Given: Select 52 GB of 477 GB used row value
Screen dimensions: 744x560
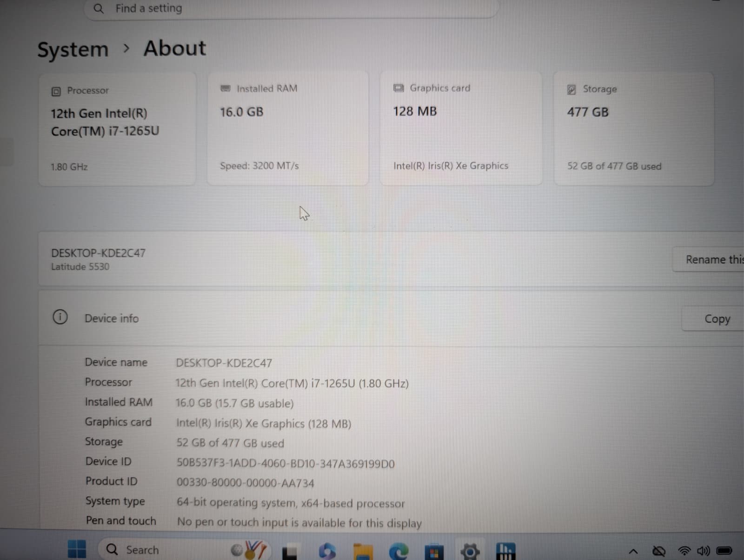Looking at the screenshot, I should 230,443.
